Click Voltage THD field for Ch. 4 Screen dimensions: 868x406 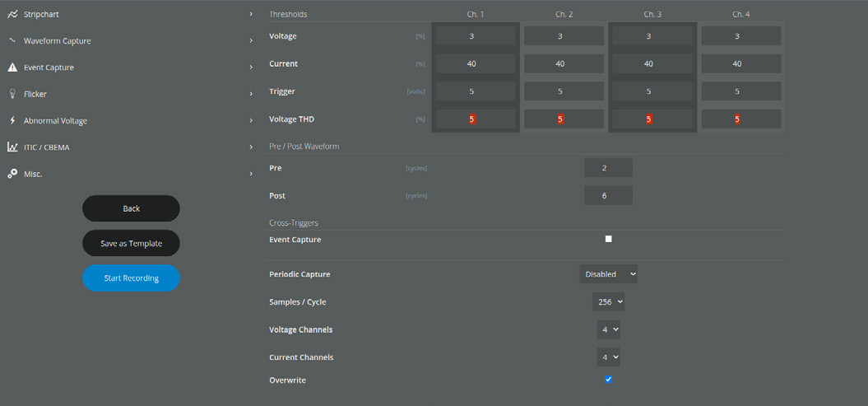pyautogui.click(x=741, y=119)
